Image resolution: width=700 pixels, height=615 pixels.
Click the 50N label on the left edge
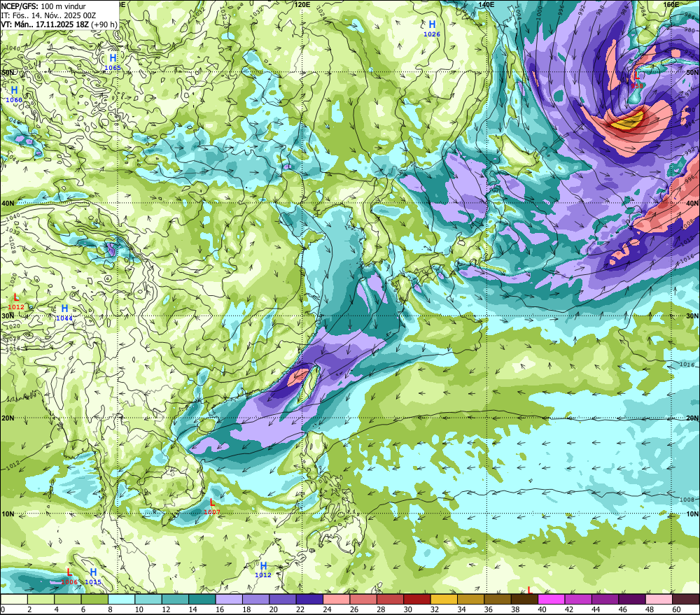click(8, 72)
